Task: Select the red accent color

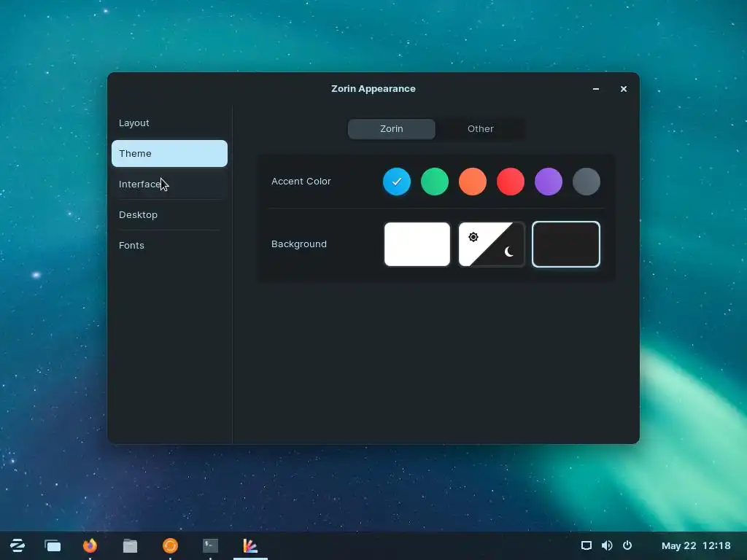Action: 510,182
